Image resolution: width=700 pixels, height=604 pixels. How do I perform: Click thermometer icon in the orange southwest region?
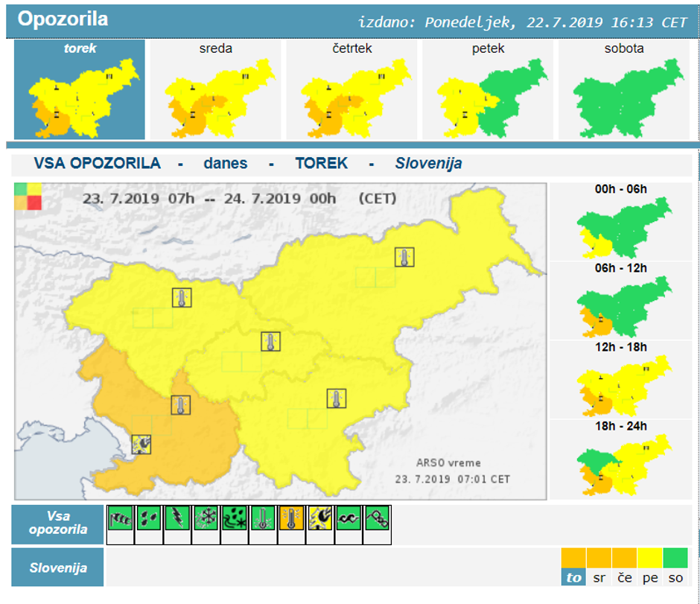181,405
